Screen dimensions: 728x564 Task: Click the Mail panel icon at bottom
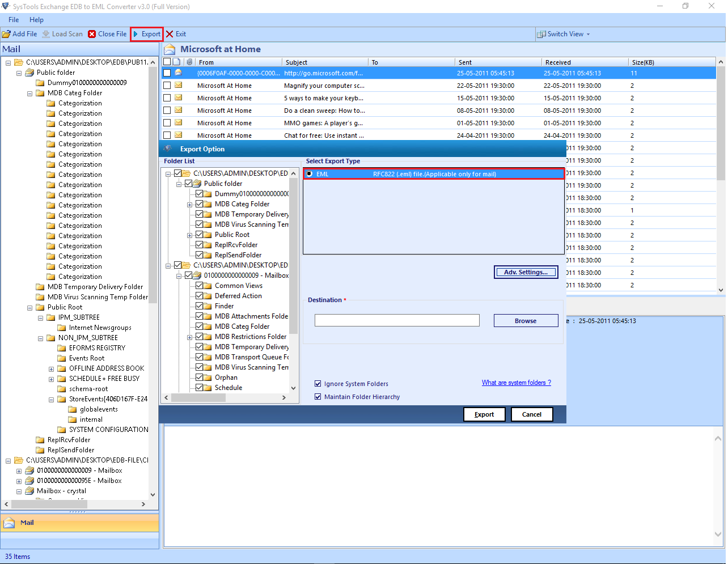click(9, 523)
